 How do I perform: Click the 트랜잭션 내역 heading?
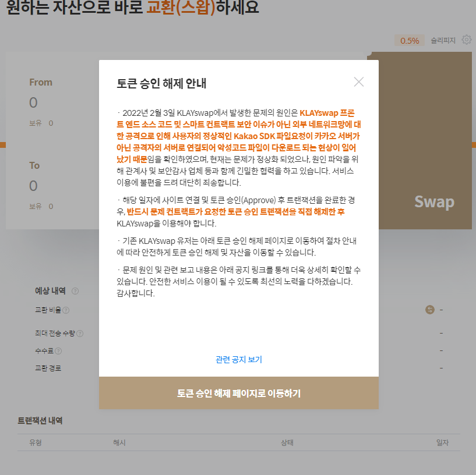[x=40, y=421]
